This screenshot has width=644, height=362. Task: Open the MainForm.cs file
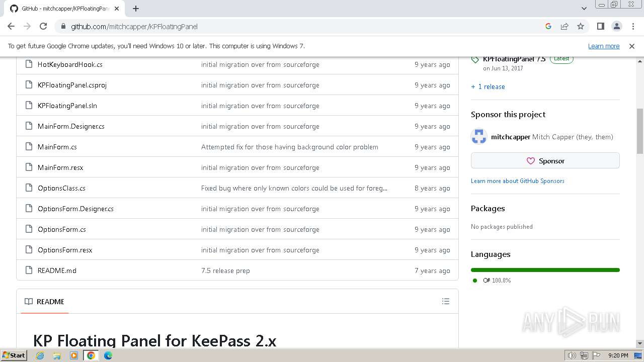point(57,147)
